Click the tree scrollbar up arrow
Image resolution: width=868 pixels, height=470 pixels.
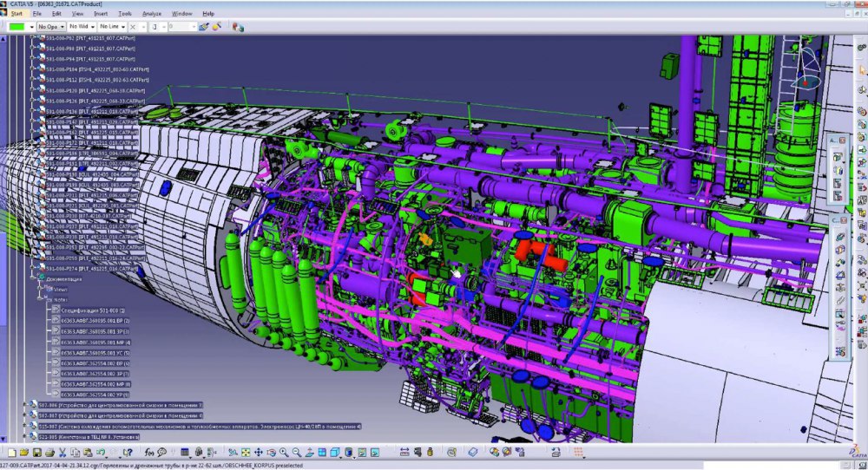[3, 39]
